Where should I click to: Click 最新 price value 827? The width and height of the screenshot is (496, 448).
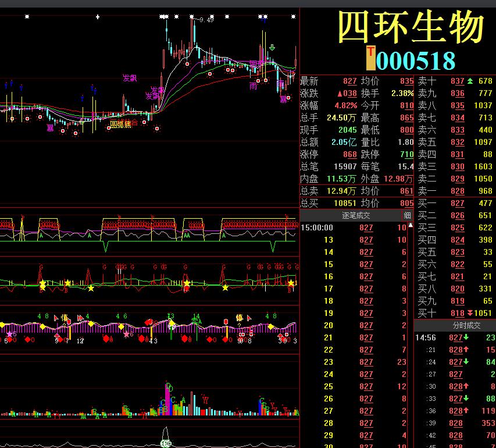(350, 81)
